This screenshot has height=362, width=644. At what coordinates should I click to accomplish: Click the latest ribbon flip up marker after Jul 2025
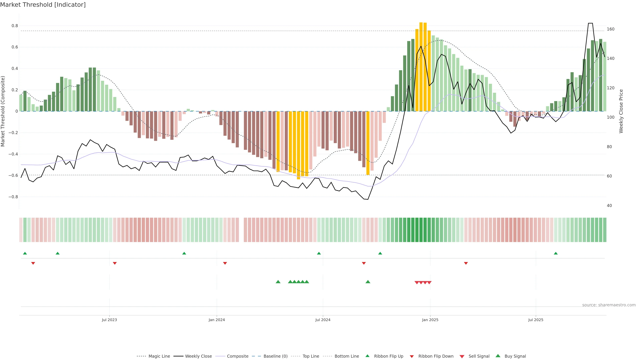556,253
